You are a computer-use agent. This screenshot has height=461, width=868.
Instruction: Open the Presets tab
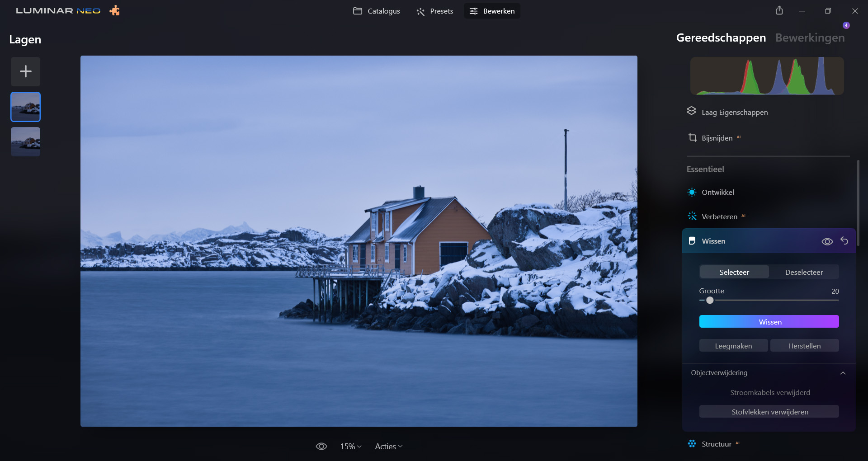coord(434,11)
